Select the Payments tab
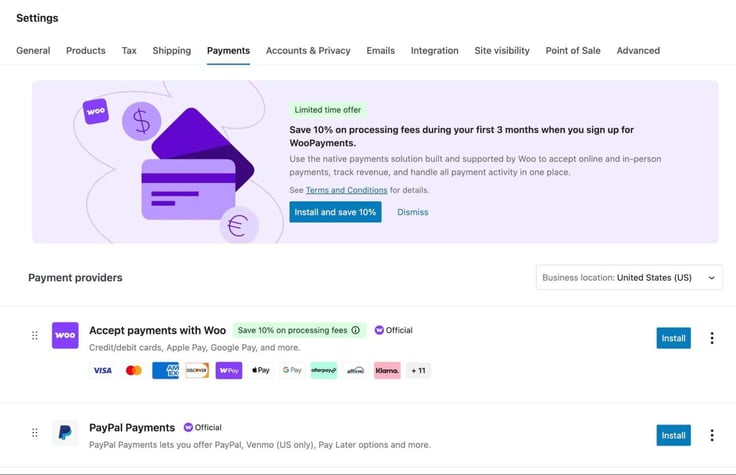Image resolution: width=736 pixels, height=475 pixels. pyautogui.click(x=228, y=51)
